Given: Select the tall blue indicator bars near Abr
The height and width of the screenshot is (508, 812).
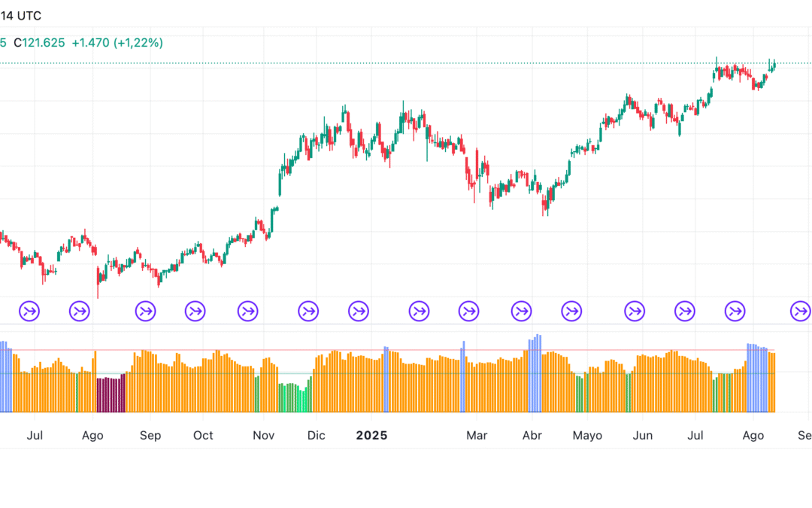Looking at the screenshot, I should click(x=535, y=374).
